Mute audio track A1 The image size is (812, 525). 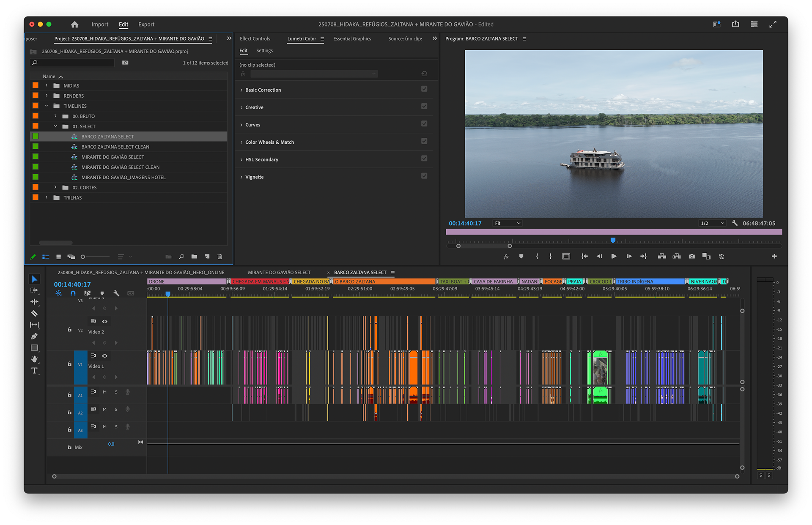point(104,392)
